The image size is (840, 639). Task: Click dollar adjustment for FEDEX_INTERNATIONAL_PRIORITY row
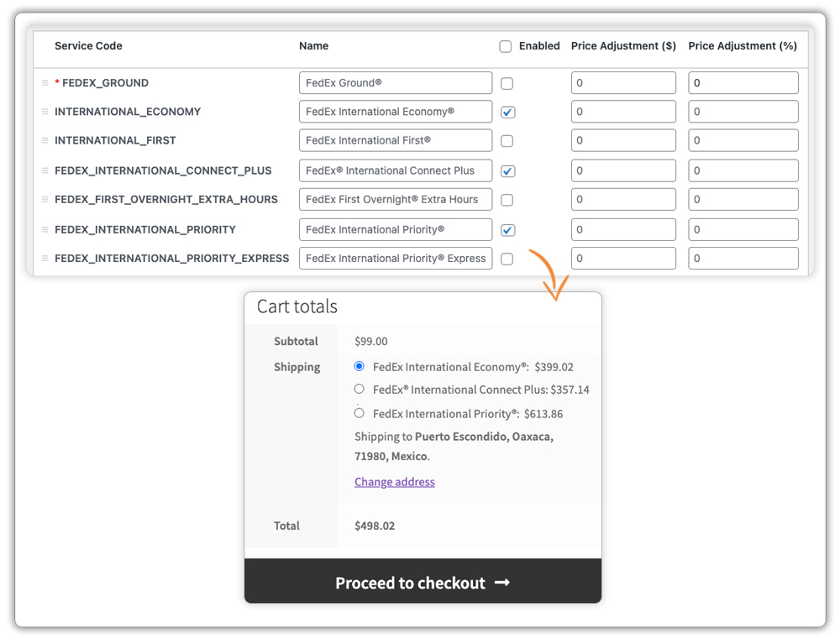click(x=623, y=230)
